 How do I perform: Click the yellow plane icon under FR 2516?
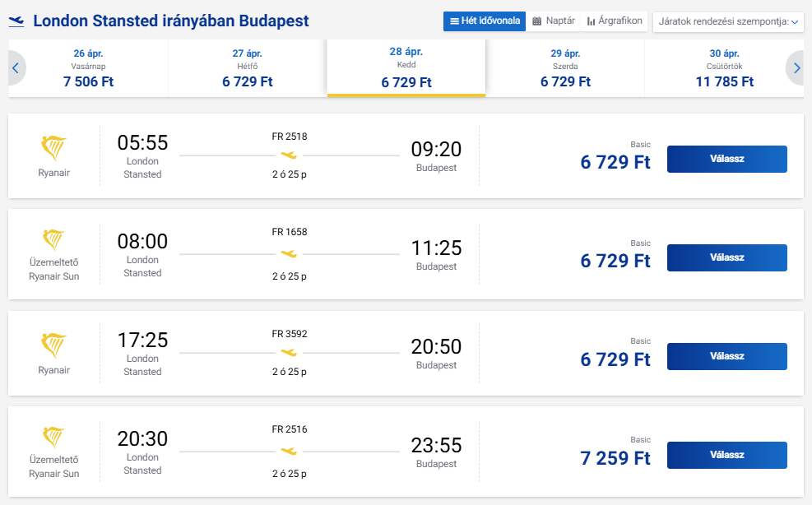click(x=289, y=451)
